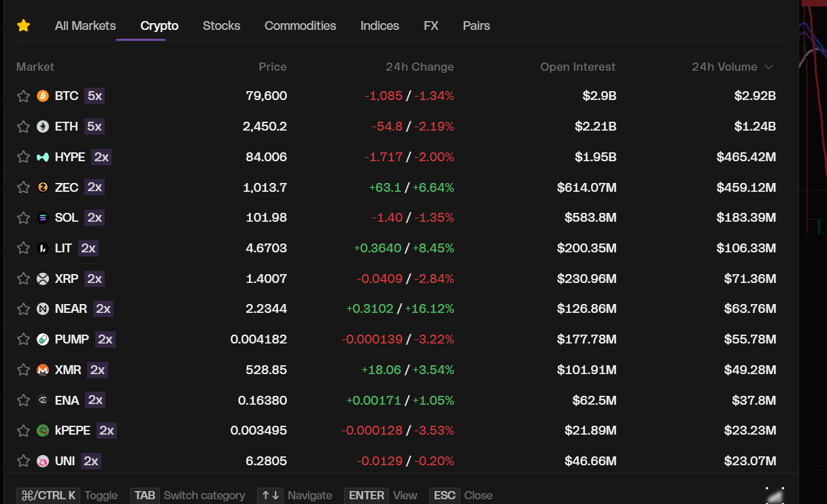Image resolution: width=827 pixels, height=504 pixels.
Task: Click the XRP coin icon
Action: click(43, 278)
